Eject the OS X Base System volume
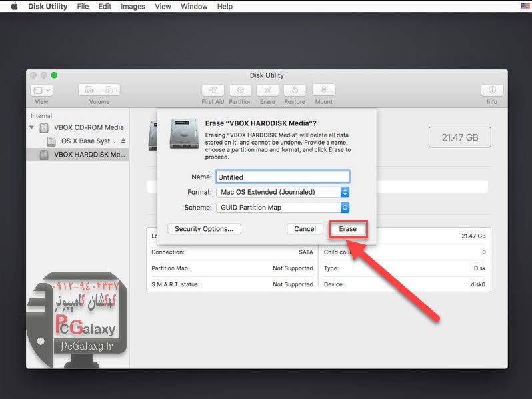532x399 pixels. [x=123, y=141]
